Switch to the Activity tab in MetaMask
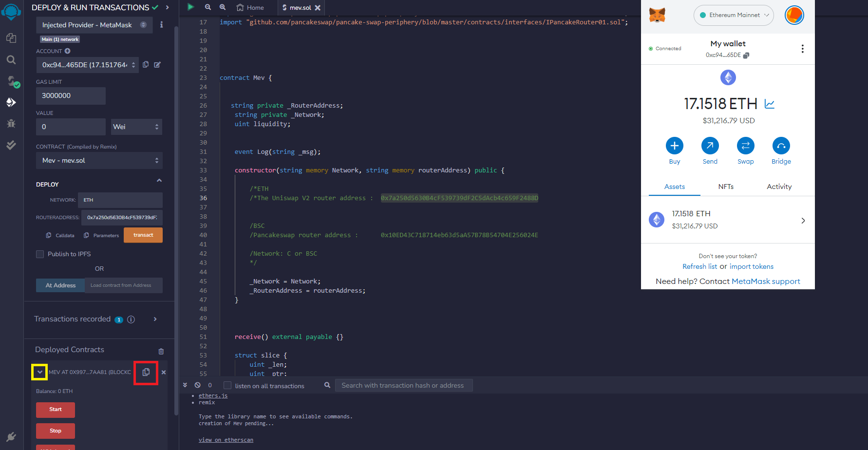 [778, 187]
